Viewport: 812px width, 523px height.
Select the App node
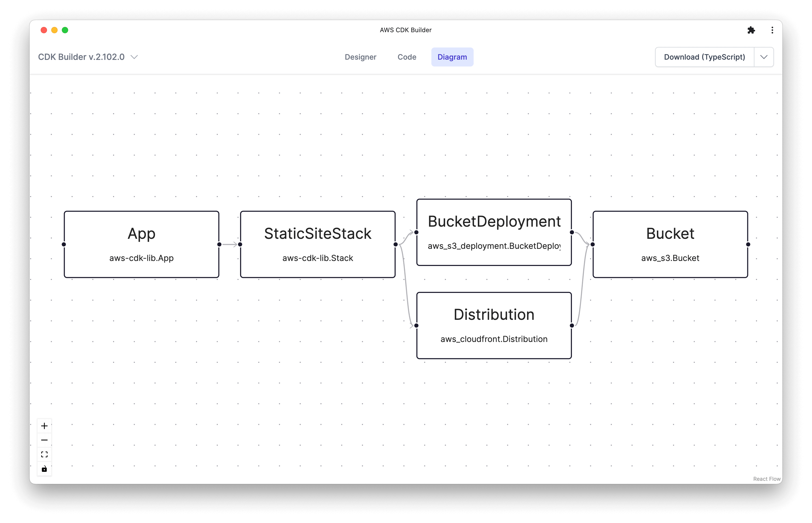point(141,245)
